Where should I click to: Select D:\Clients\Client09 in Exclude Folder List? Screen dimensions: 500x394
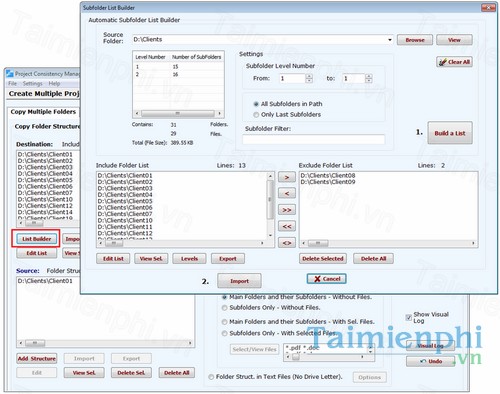tap(328, 182)
